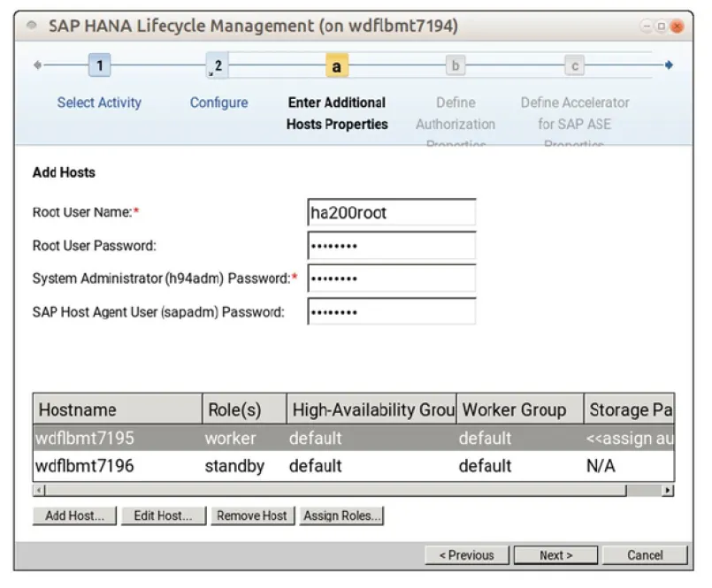The height and width of the screenshot is (588, 712).
Task: Go back with the Previous button
Action: 467,555
